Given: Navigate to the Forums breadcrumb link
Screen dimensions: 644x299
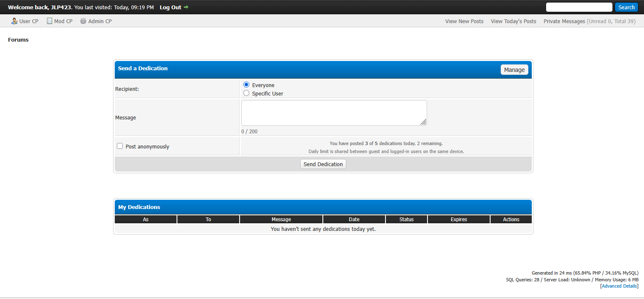Looking at the screenshot, I should click(18, 40).
